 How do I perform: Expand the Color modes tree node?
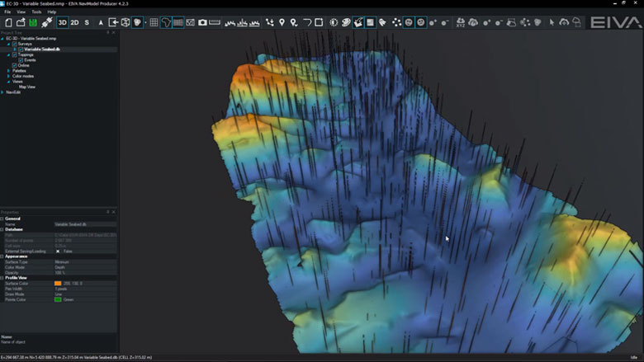(8, 76)
